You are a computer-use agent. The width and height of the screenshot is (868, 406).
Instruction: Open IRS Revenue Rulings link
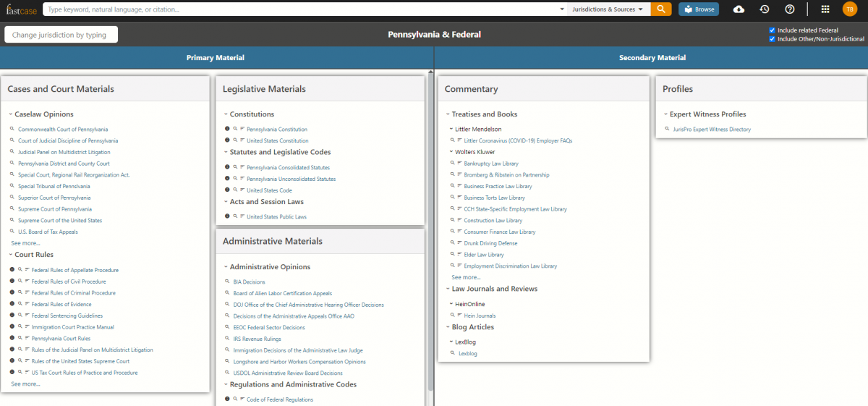coord(257,339)
